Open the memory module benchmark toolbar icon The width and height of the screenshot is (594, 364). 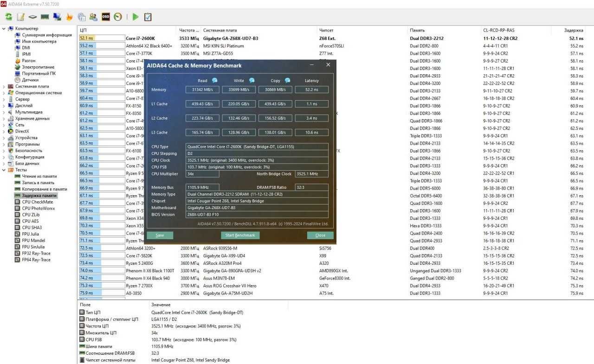point(45,17)
